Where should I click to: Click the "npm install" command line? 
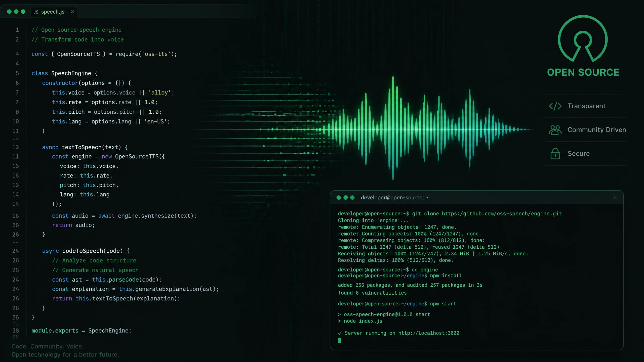click(400, 276)
